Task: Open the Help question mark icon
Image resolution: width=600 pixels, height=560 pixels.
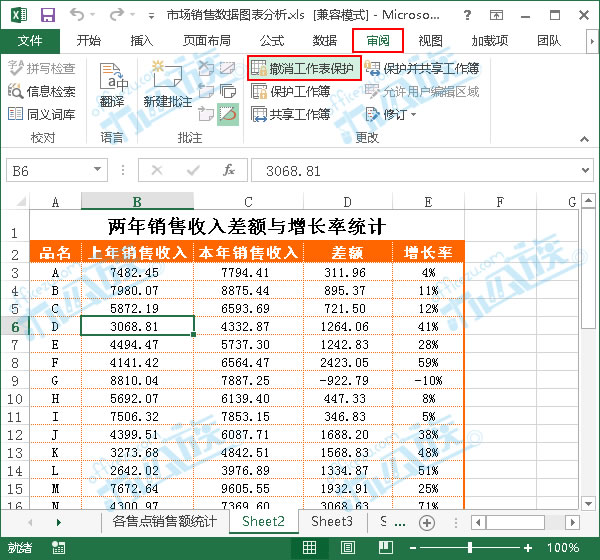Action: pos(467,15)
